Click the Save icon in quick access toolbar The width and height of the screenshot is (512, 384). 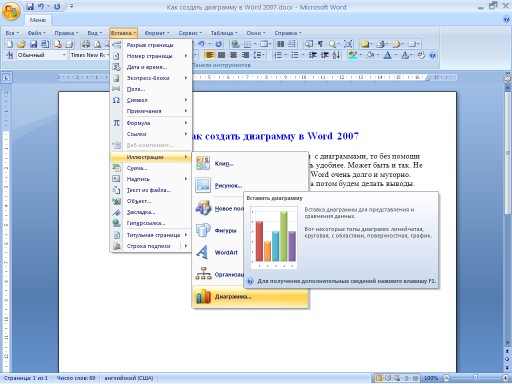click(x=30, y=7)
